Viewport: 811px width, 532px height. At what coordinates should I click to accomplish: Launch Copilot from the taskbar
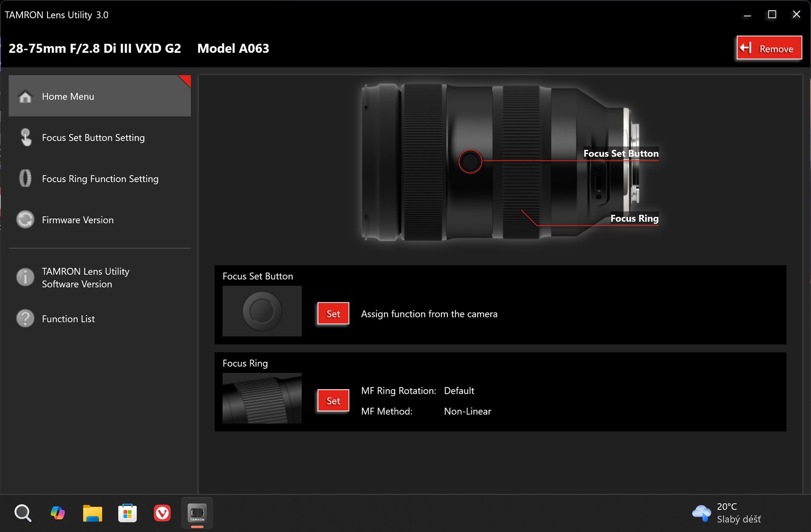(x=58, y=513)
